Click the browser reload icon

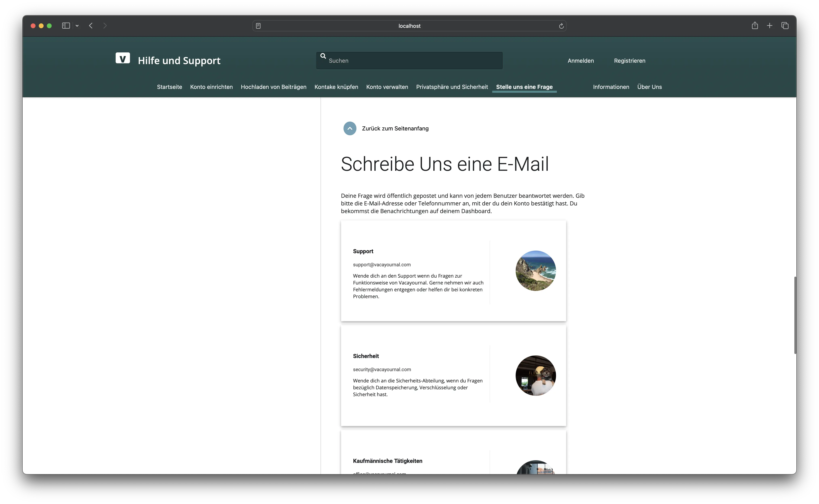[x=561, y=26]
